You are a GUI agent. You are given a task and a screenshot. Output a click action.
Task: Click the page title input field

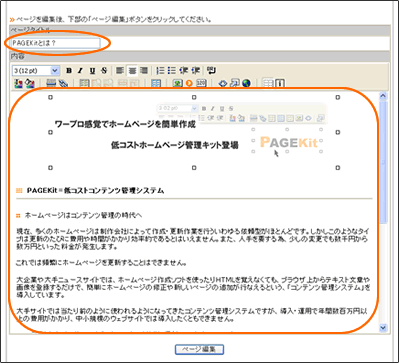pyautogui.click(x=56, y=43)
